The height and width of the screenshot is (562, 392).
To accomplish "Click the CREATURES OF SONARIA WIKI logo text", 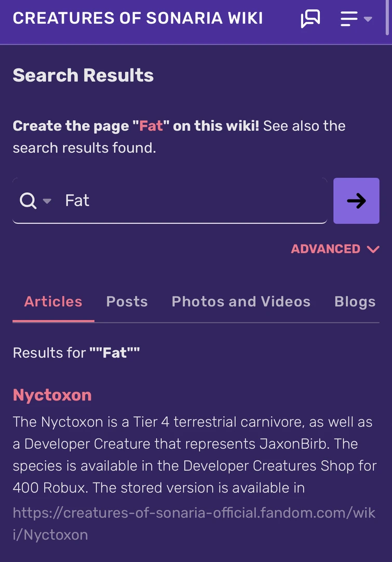I will (138, 18).
